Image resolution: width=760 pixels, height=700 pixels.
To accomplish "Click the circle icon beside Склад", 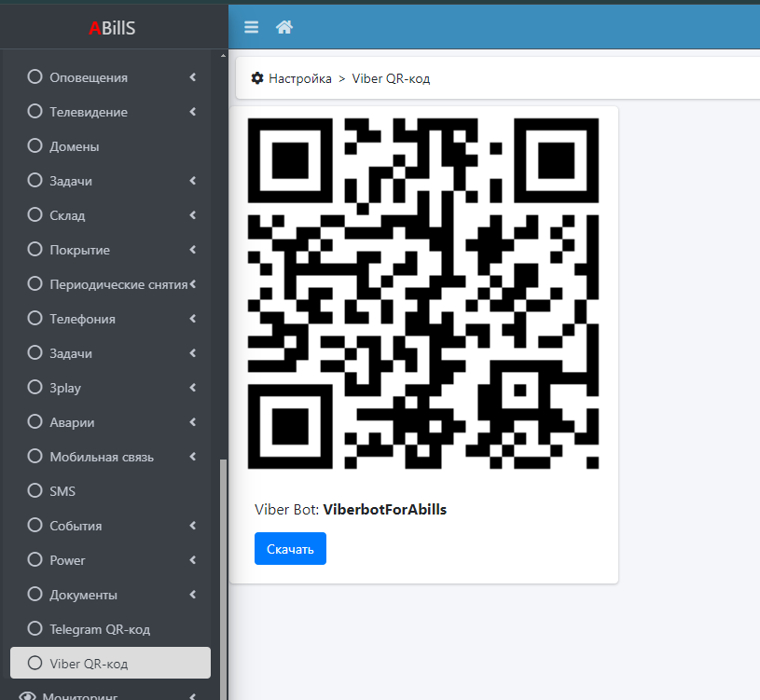I will (x=35, y=214).
